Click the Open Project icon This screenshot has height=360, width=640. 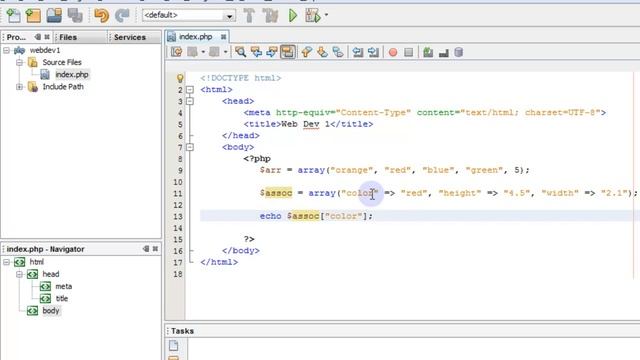pyautogui.click(x=54, y=16)
